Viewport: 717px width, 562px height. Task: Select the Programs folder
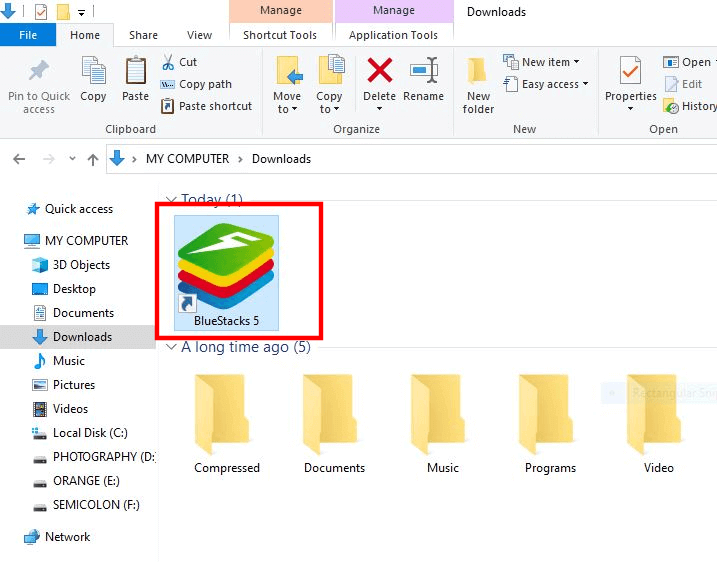551,424
